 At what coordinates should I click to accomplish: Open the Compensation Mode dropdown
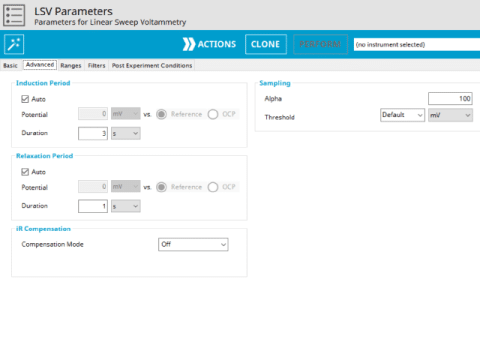(193, 244)
